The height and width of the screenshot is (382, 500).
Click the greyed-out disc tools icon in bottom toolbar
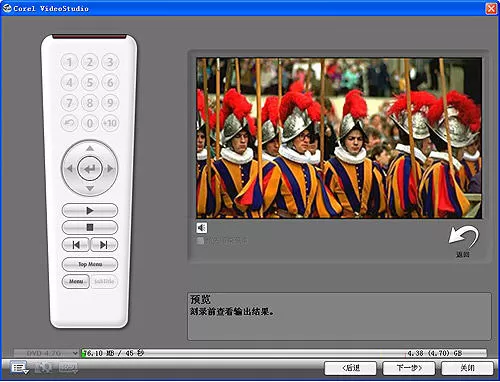(44, 368)
